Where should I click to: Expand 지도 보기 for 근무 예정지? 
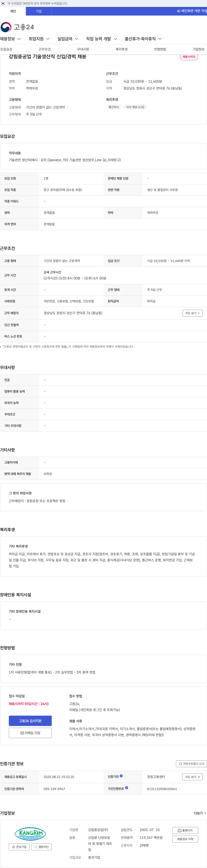(193, 313)
